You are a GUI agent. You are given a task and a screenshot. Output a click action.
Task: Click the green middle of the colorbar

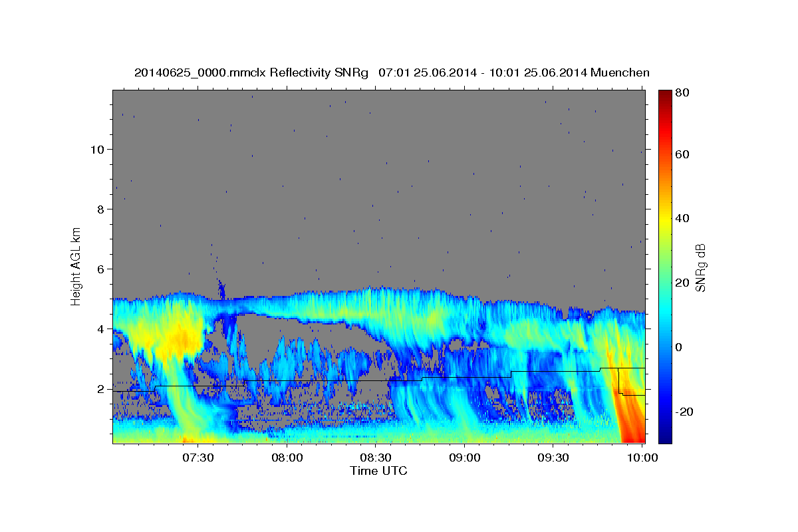tap(664, 266)
